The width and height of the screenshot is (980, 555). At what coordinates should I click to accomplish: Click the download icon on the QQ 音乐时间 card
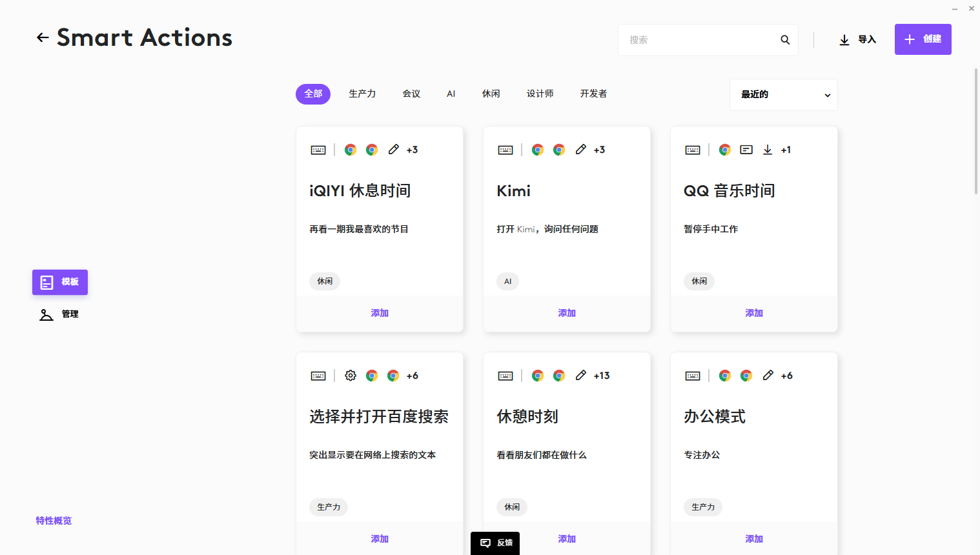768,150
